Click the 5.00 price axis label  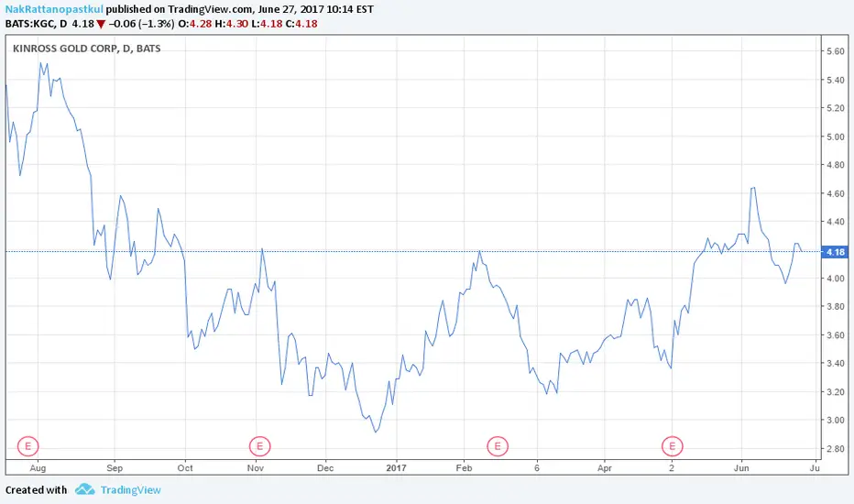tap(835, 137)
